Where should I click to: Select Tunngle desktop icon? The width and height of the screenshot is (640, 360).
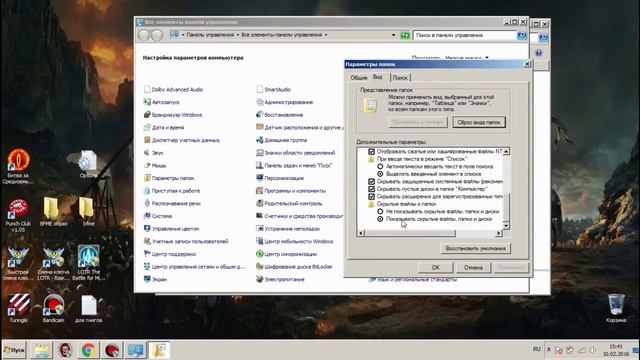[x=18, y=308]
